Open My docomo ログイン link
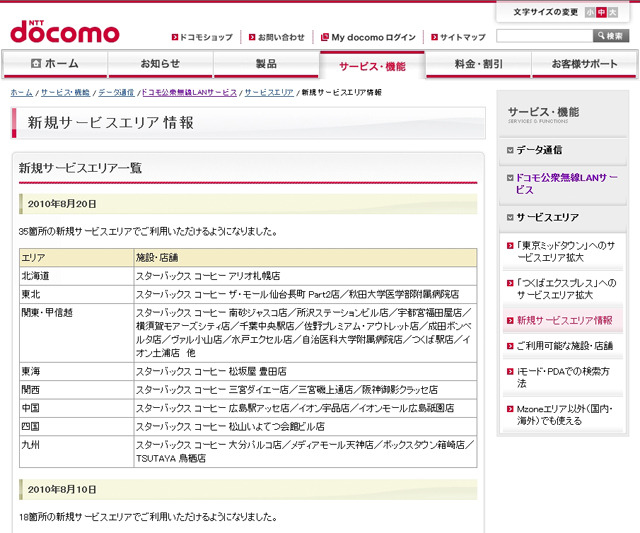This screenshot has width=640, height=533. 368,37
